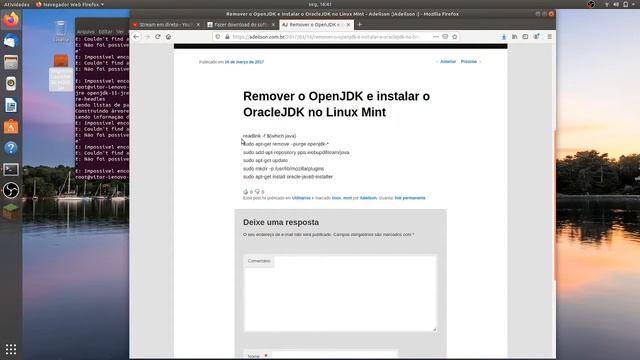Open Thunderbird mail from the dock
Screen dimensions: 640x360
pyautogui.click(x=11, y=41)
